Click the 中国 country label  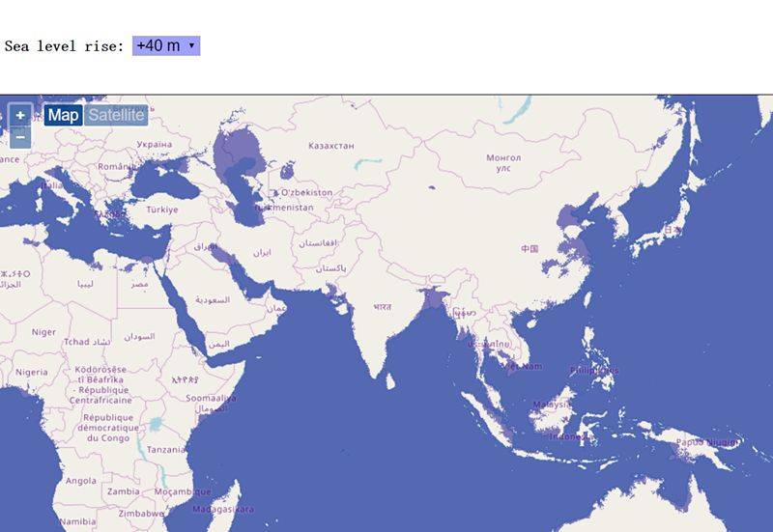[530, 249]
